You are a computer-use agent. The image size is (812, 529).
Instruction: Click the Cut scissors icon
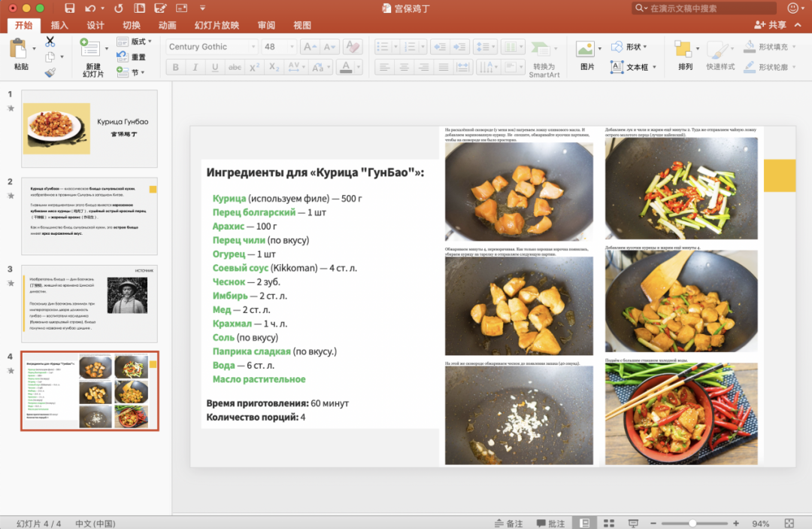pyautogui.click(x=50, y=41)
